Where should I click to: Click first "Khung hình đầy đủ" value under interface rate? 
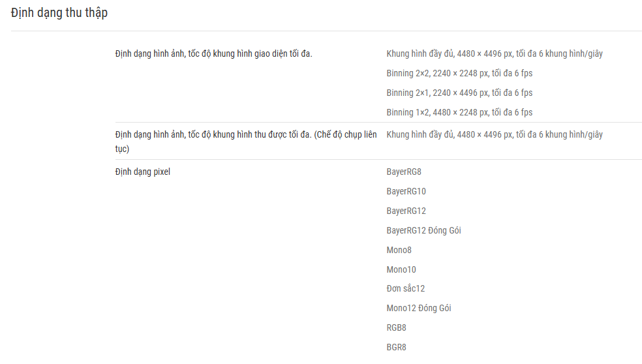tap(495, 53)
